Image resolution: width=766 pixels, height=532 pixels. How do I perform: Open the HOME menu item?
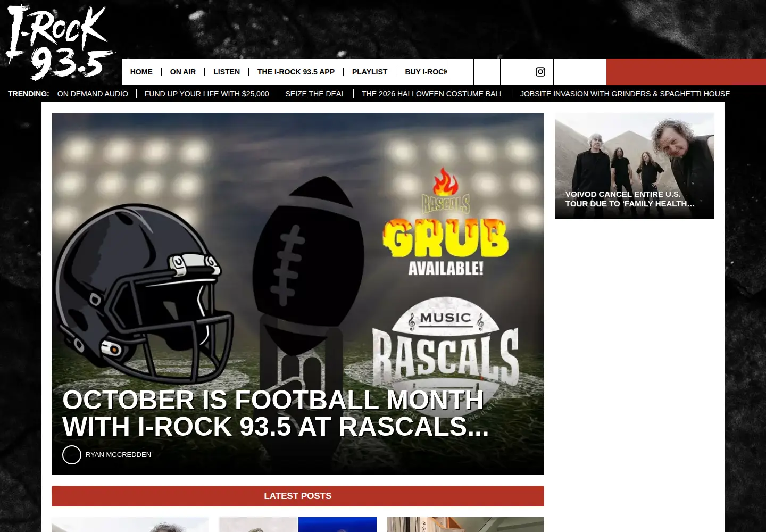click(x=141, y=72)
